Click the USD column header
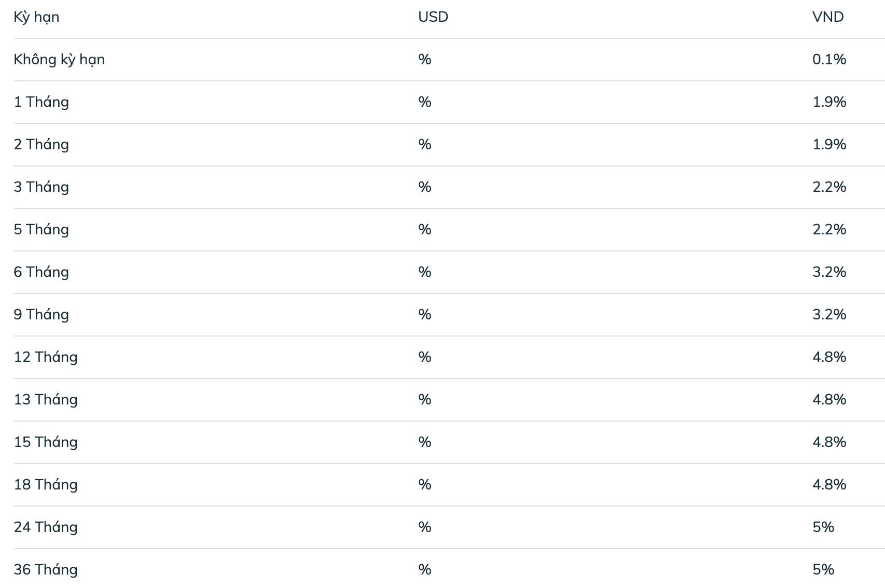Viewport: 885px width, 588px height. 433,17
